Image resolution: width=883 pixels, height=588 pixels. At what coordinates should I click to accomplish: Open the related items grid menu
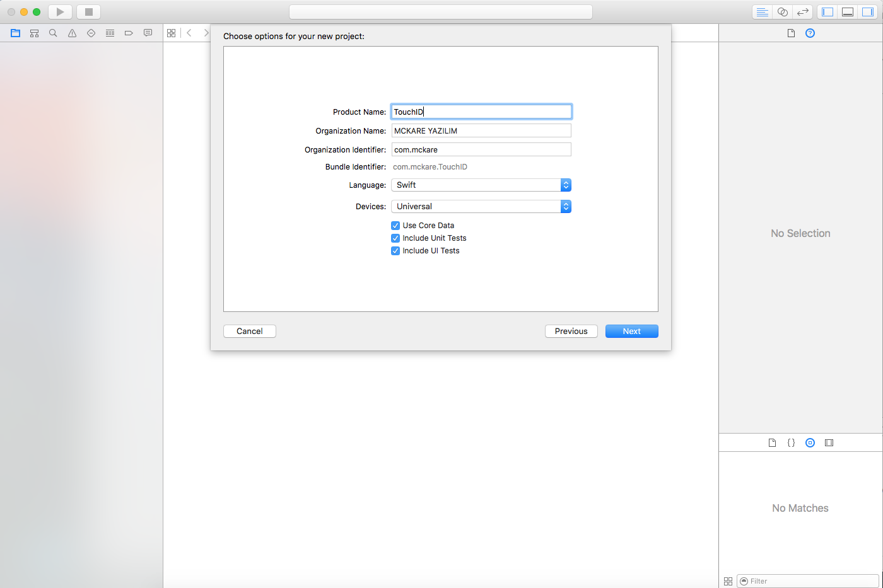(171, 33)
